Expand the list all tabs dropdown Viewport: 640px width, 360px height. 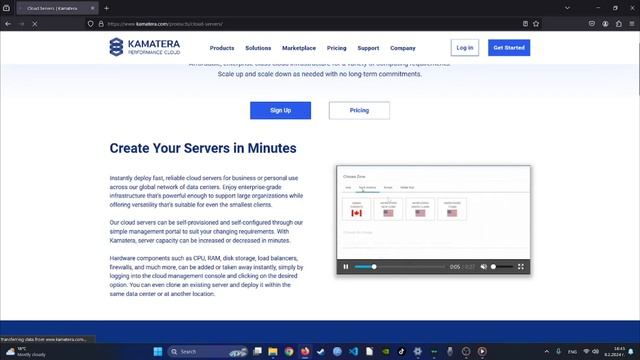pos(567,8)
